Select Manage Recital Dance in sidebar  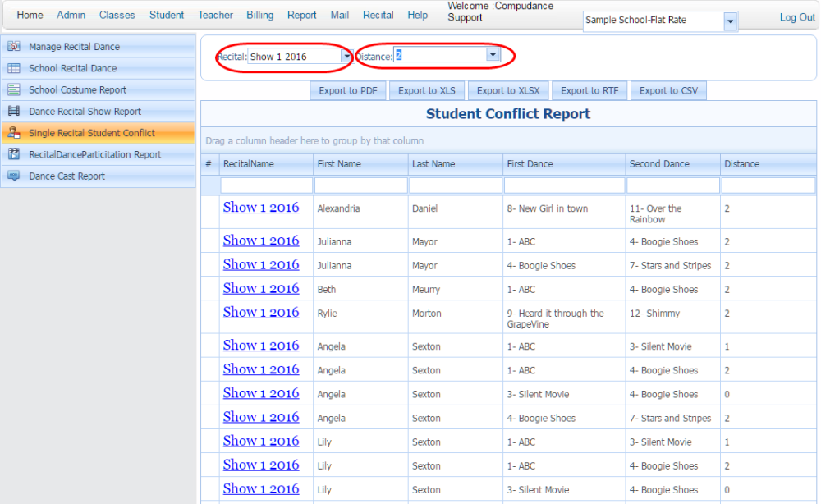[99, 47]
